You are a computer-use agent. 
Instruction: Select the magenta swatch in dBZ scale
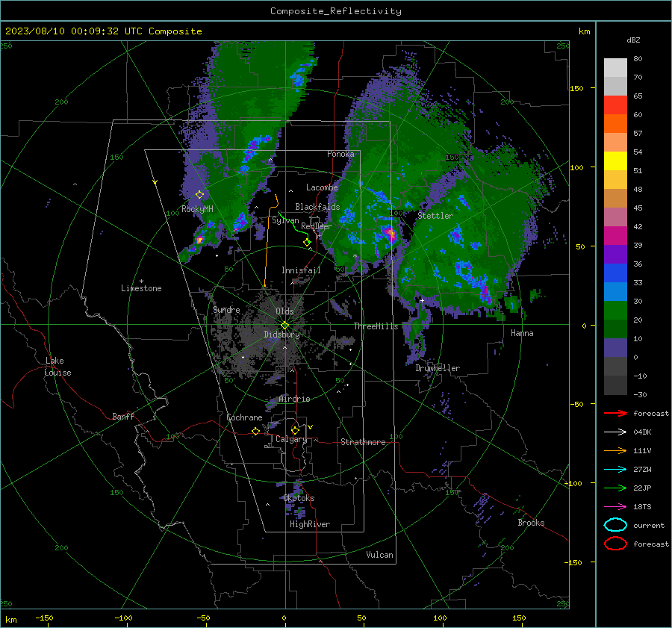[615, 235]
